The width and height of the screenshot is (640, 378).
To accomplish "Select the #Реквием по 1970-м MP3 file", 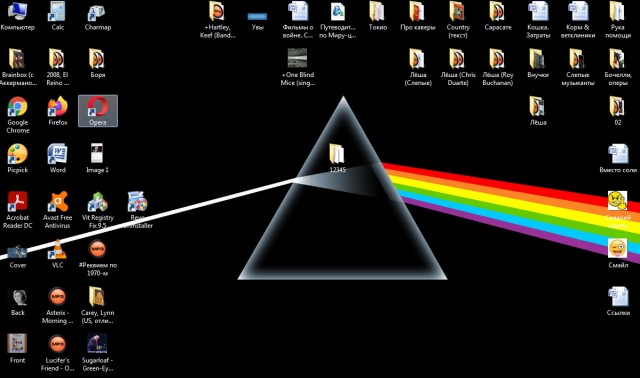I will (x=98, y=258).
